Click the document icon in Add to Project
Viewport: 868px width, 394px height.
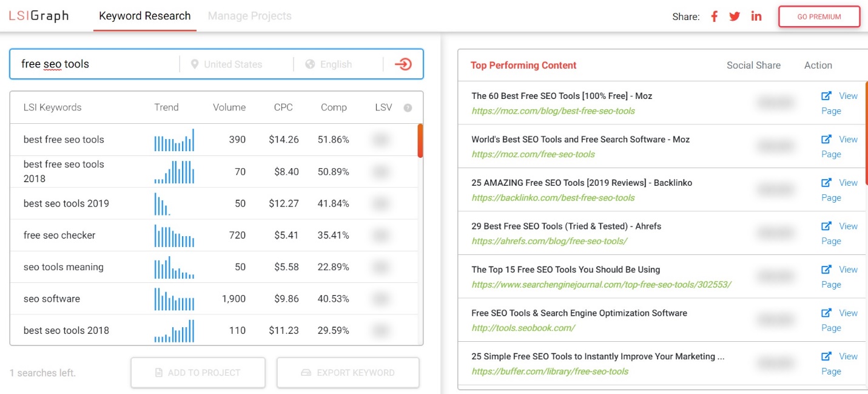(x=159, y=373)
